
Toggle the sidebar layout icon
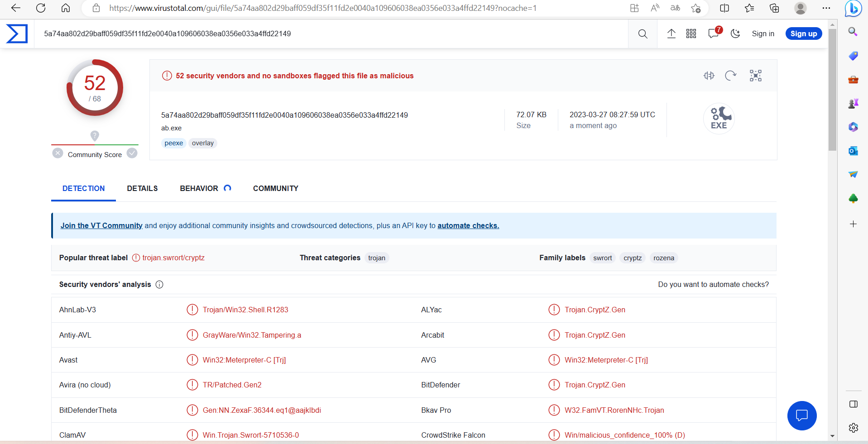(x=853, y=404)
